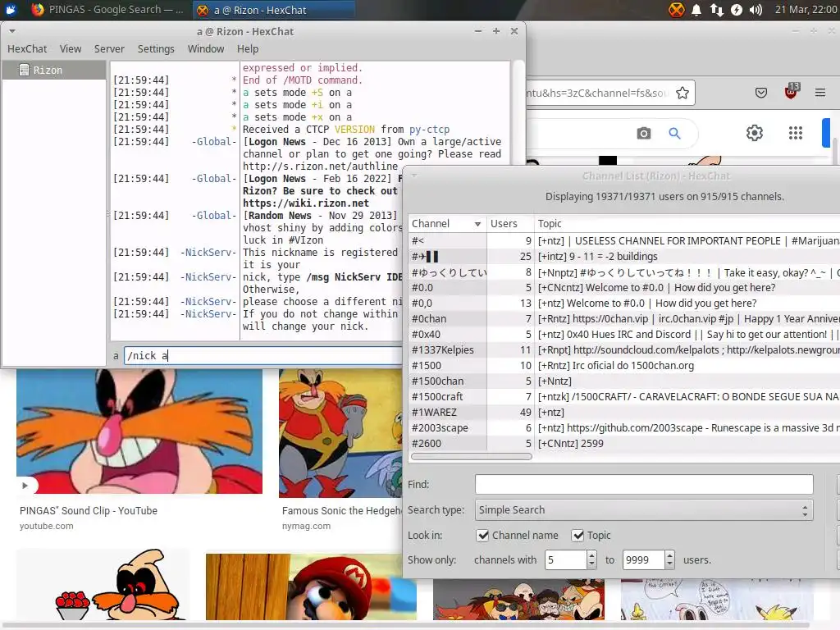Click the HexChat chat vertical scrollbar

tap(518, 112)
